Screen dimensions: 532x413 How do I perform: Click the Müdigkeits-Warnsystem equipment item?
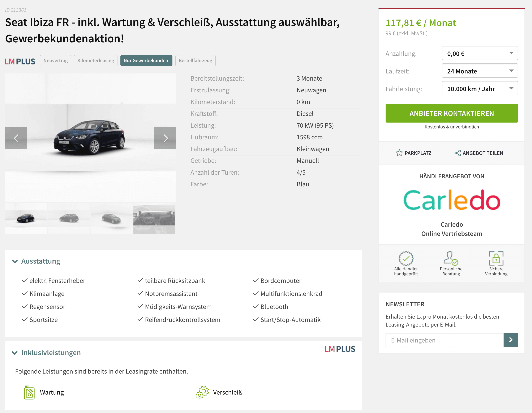click(178, 307)
